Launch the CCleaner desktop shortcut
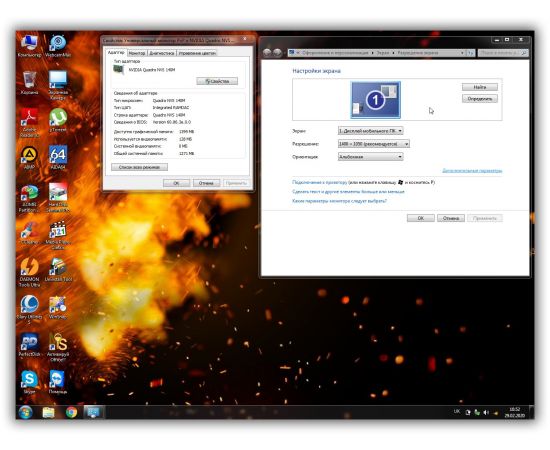 point(29,233)
